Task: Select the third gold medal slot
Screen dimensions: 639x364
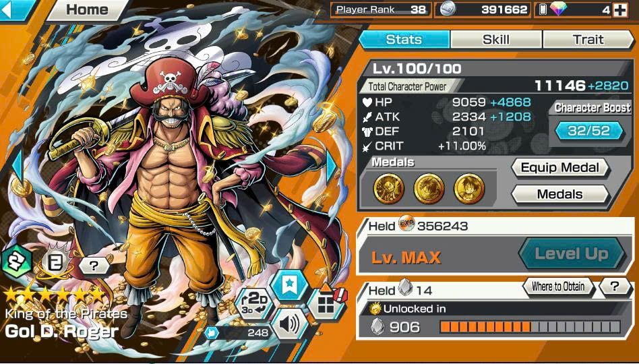Action: pos(469,189)
